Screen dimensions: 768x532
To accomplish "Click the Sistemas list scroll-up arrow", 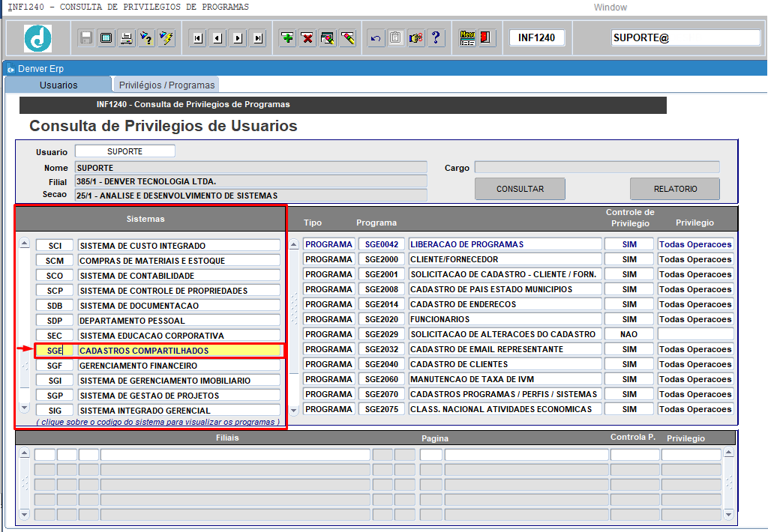I will click(25, 244).
